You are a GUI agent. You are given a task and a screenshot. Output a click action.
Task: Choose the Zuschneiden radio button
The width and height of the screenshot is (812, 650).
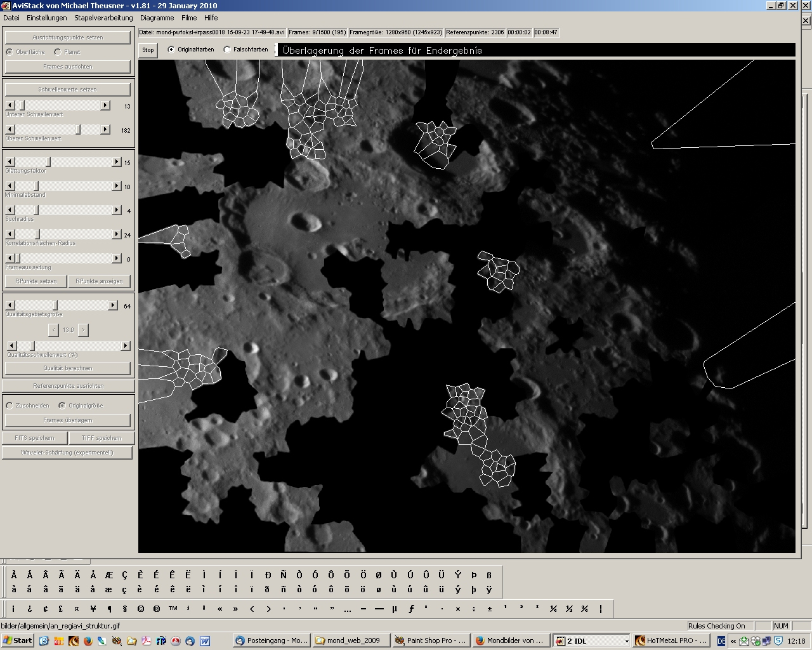pos(10,406)
